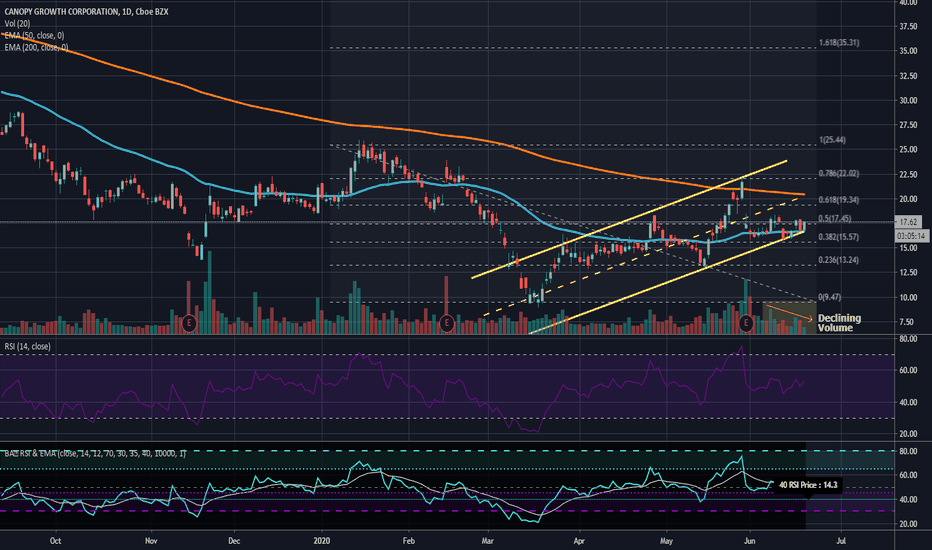Click the current price tag 17.62
Screen dimensions: 932x550
(908, 222)
